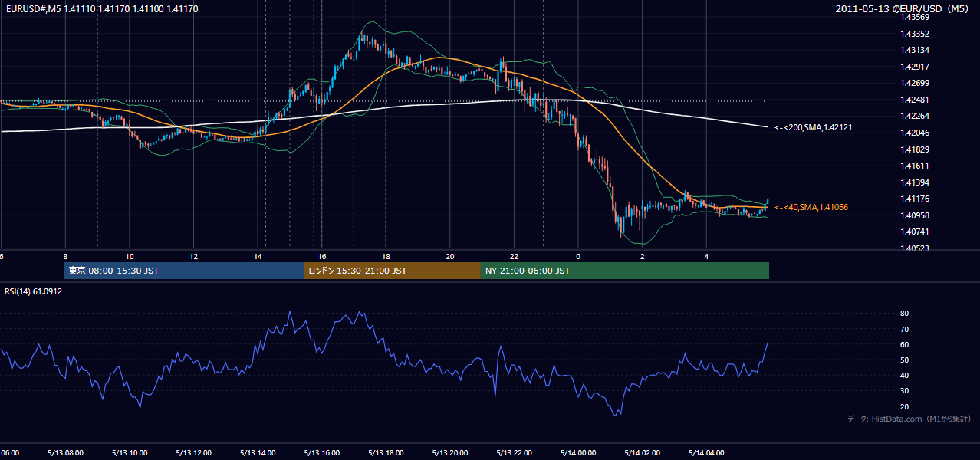This screenshot has height=460, width=980.
Task: Click the price axis value 1.41611
Action: (915, 166)
